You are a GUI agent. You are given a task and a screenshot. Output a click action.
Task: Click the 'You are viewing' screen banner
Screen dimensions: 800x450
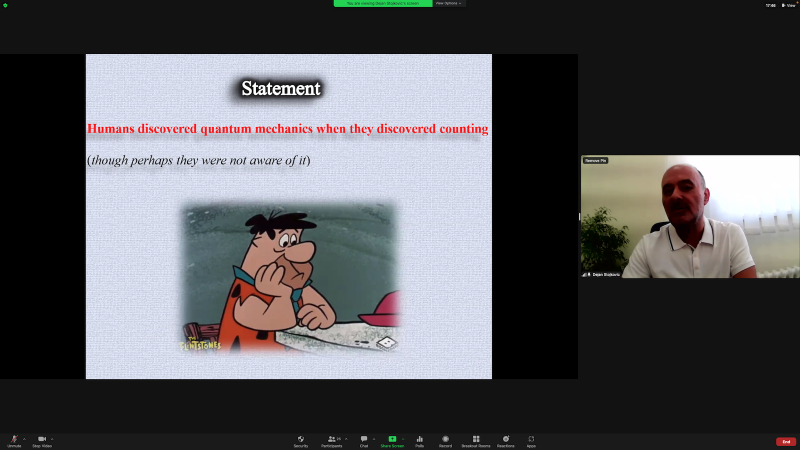383,3
